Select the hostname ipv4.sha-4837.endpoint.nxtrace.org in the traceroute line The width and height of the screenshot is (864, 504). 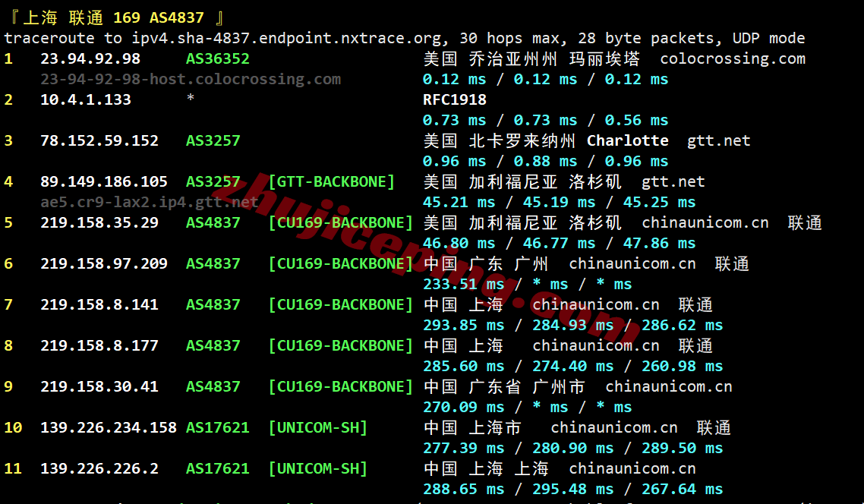[286, 38]
